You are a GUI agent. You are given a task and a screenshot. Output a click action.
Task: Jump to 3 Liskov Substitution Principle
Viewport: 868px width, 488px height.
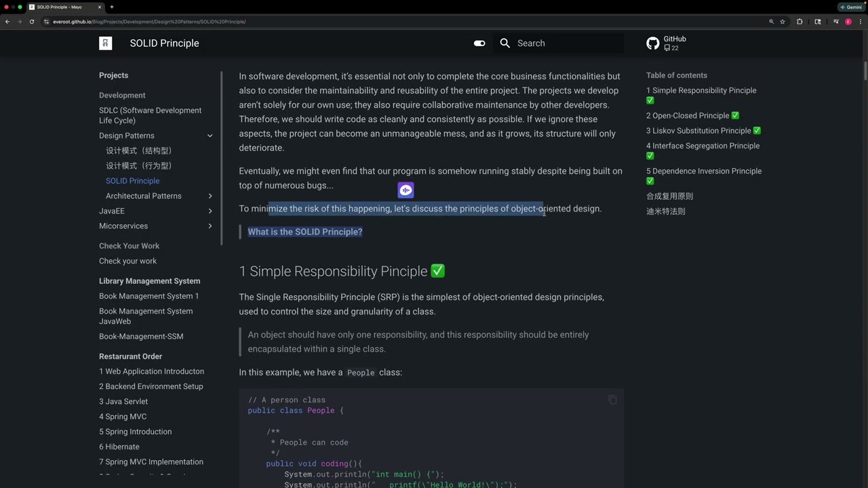coord(703,131)
